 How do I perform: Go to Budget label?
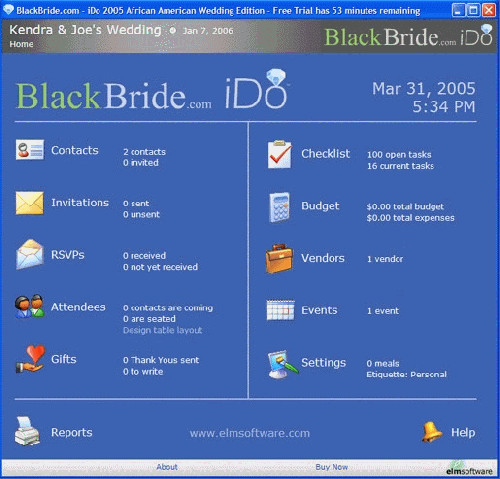click(x=320, y=206)
